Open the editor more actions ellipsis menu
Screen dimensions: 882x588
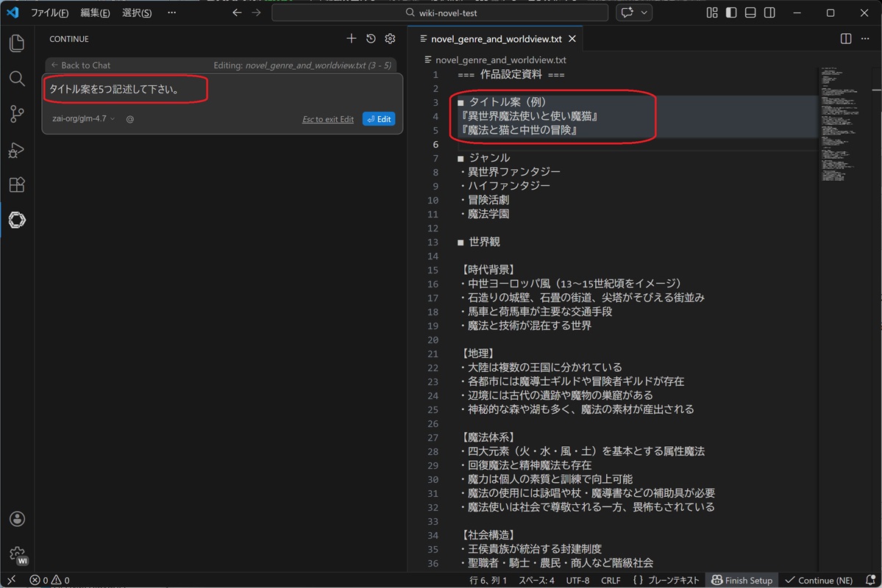tap(865, 39)
